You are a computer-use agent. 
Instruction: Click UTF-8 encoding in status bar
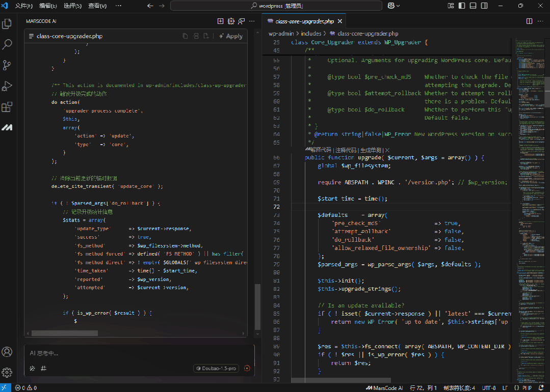click(x=489, y=388)
